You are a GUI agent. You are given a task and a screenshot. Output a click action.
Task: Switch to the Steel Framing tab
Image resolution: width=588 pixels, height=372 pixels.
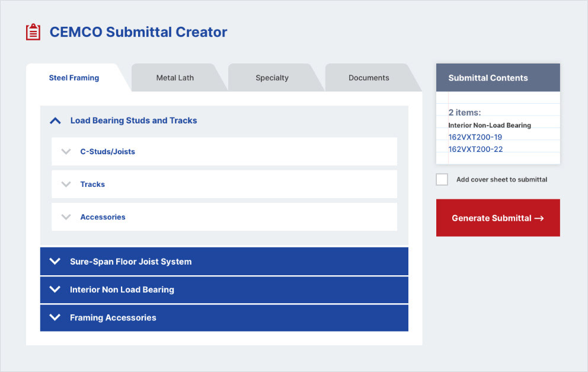pyautogui.click(x=74, y=78)
